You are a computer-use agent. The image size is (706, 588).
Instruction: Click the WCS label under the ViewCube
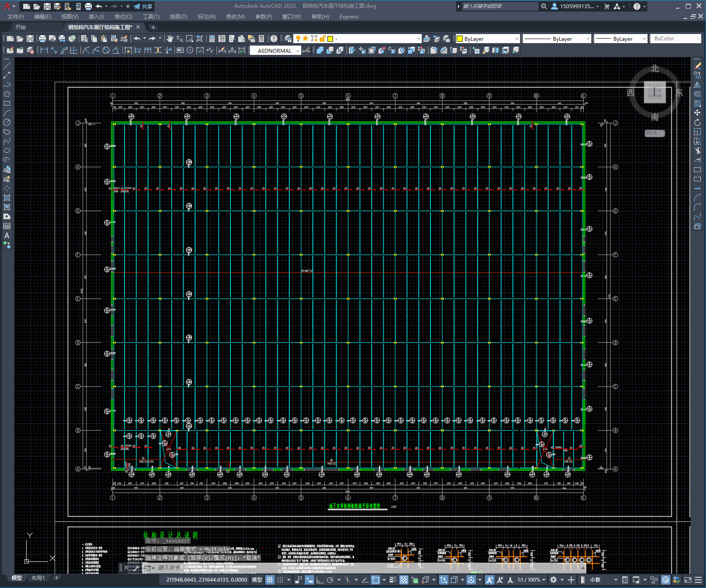pos(654,133)
